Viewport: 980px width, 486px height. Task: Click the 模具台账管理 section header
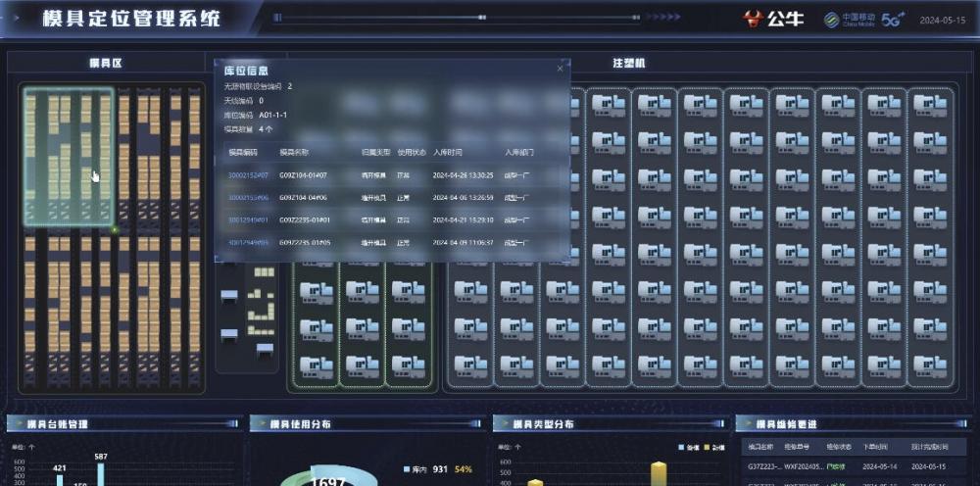tap(57, 424)
